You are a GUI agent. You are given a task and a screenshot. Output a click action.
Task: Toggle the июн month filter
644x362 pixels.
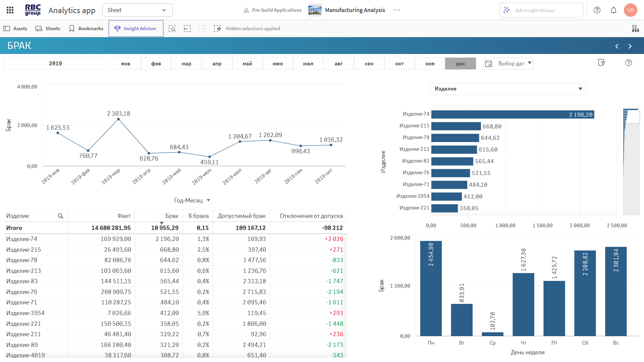tap(278, 64)
